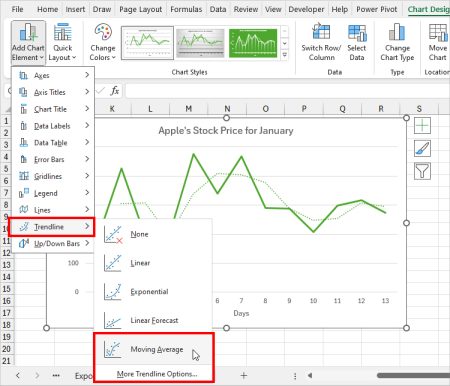The image size is (450, 386).
Task: Open the Chart Title submenu
Action: coord(53,109)
